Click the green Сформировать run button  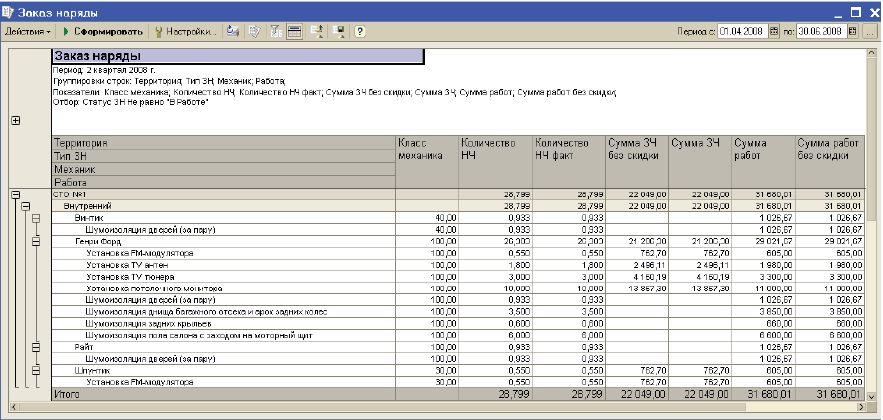point(103,32)
